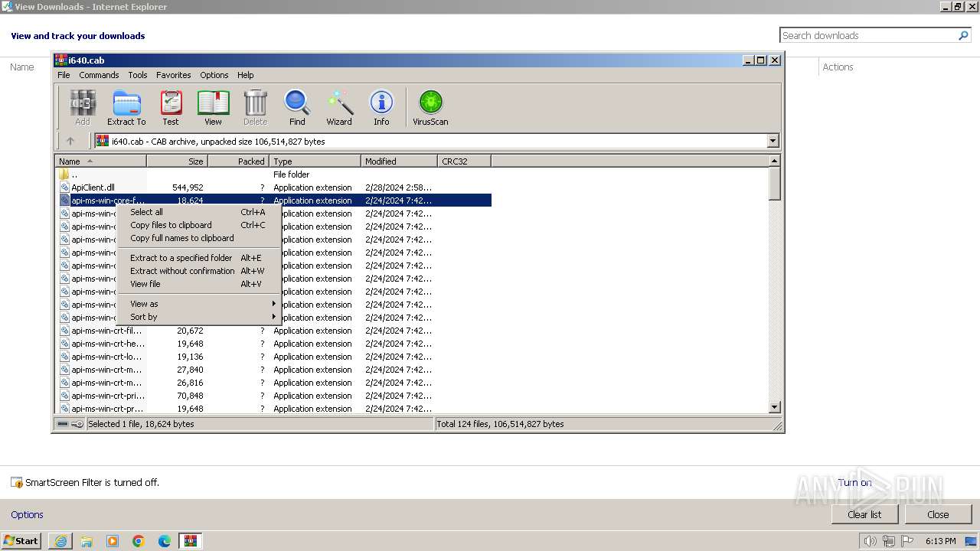Sort by the Type column header
This screenshot has height=551, width=980.
coord(315,161)
